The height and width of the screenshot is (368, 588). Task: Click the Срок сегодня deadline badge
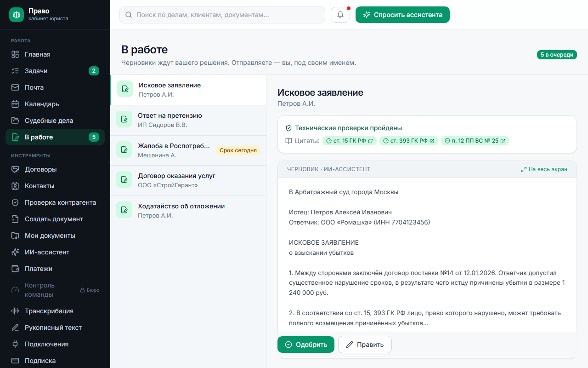[x=238, y=150]
